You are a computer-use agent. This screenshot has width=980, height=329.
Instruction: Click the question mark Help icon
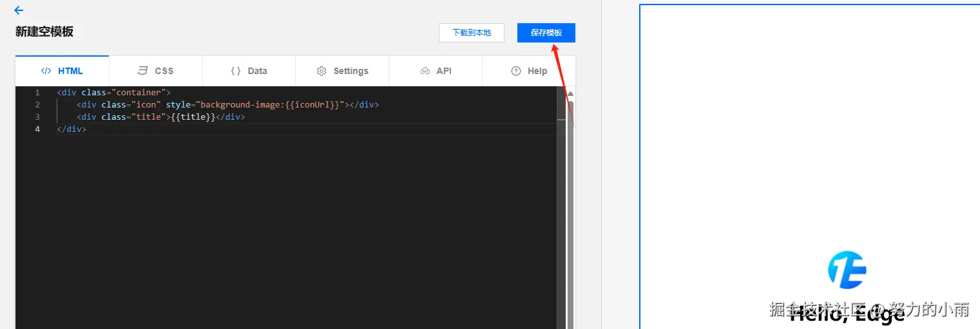[x=516, y=71]
